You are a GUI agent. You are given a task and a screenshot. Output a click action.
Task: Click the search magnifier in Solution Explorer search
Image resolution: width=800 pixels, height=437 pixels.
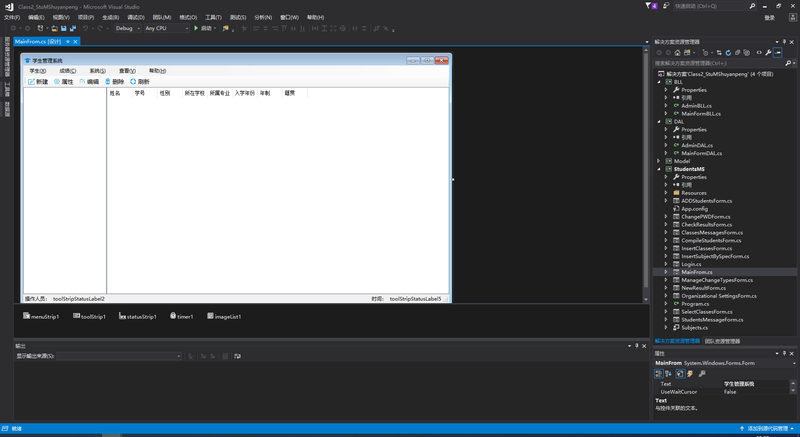[788, 63]
